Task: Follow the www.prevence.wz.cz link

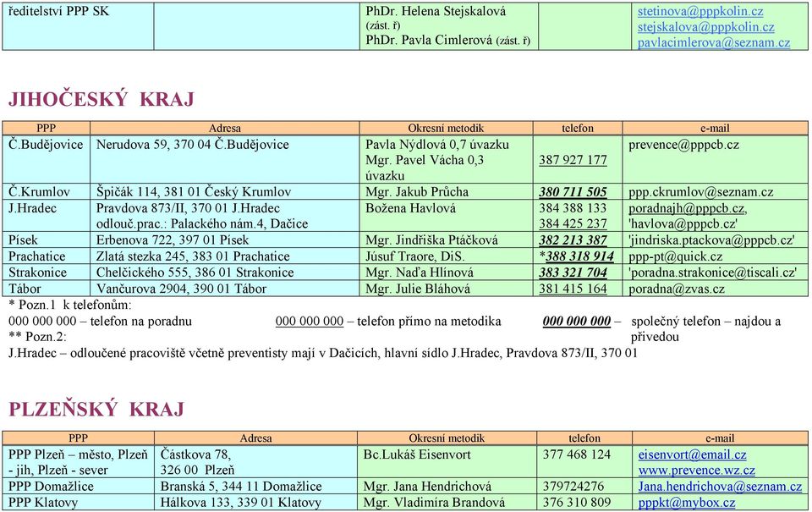Action: coord(696,470)
